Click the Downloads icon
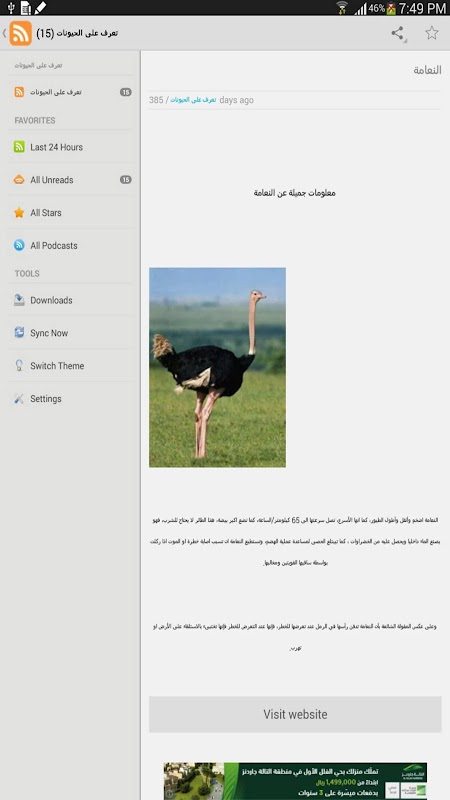This screenshot has height=800, width=450. pos(19,300)
